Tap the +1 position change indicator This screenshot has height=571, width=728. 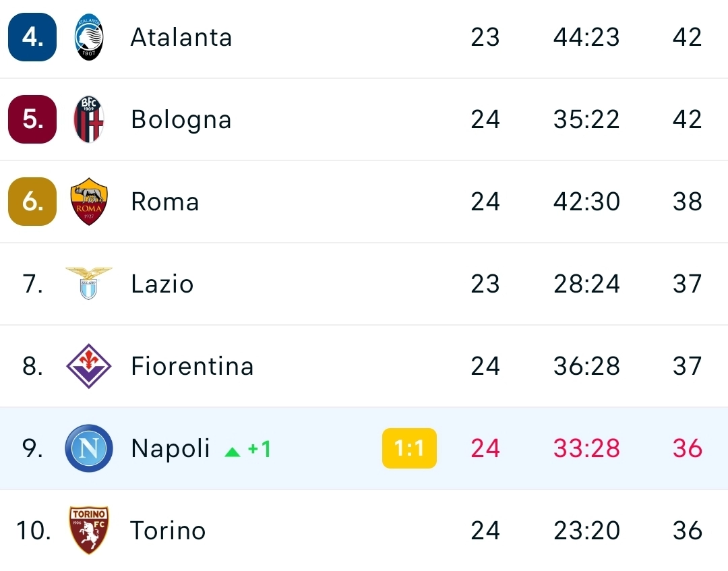pos(259,449)
